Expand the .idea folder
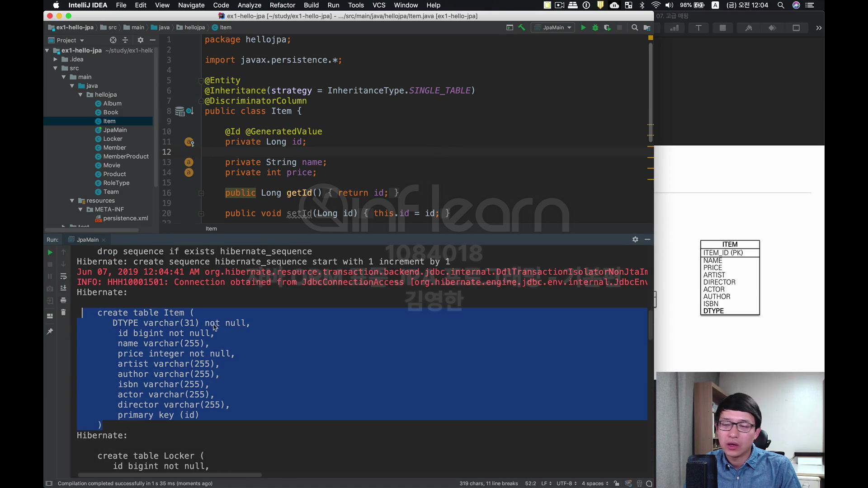The width and height of the screenshot is (868, 488). pyautogui.click(x=55, y=59)
